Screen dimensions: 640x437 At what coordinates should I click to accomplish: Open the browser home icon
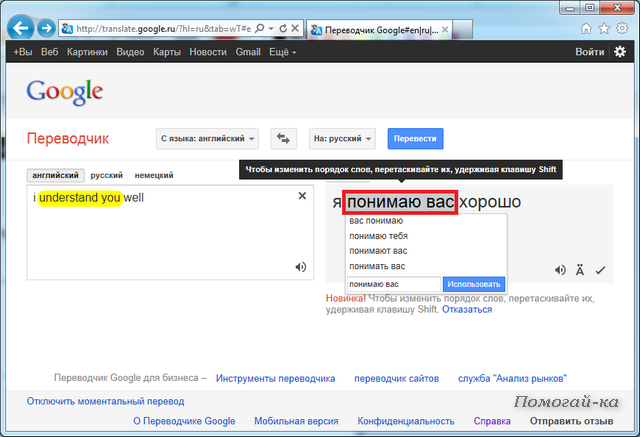click(x=586, y=29)
